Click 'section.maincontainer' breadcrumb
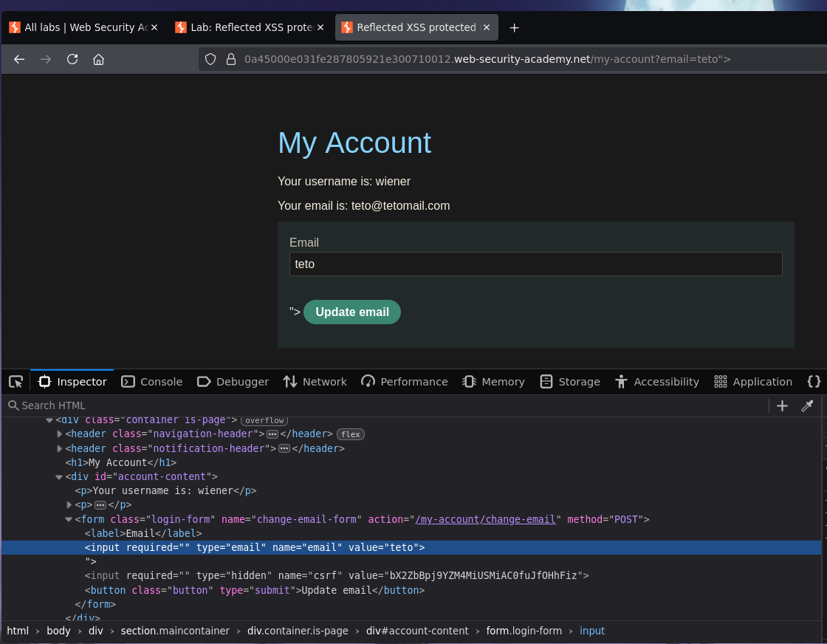Image resolution: width=827 pixels, height=644 pixels. pyautogui.click(x=175, y=631)
